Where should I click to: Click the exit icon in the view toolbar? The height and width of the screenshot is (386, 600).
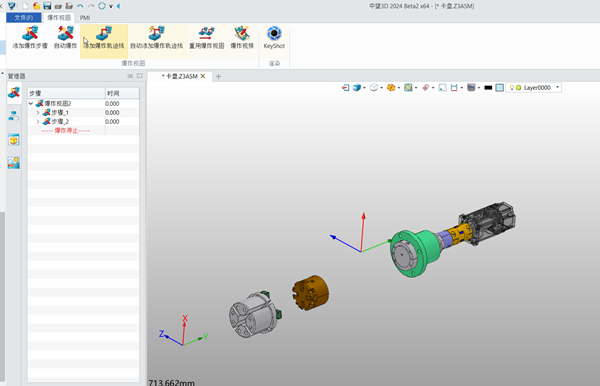coord(345,88)
